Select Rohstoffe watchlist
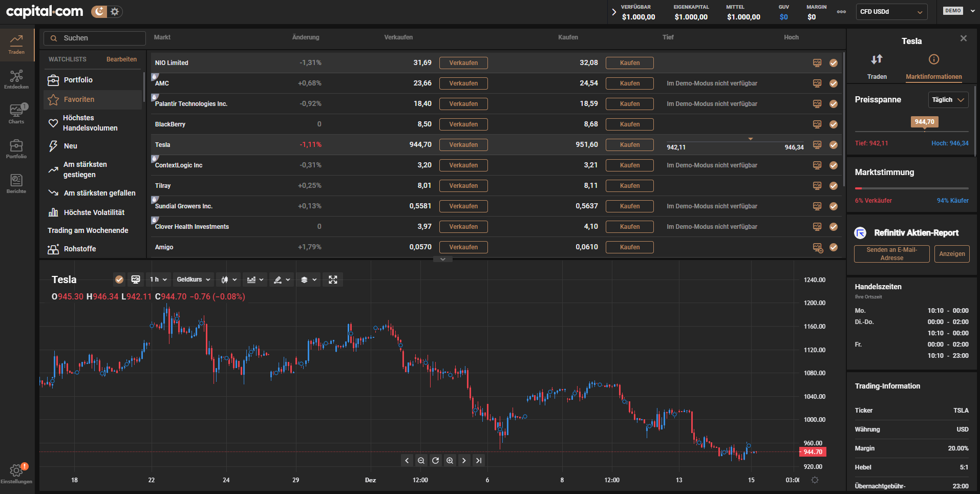The height and width of the screenshot is (494, 980). click(x=92, y=249)
